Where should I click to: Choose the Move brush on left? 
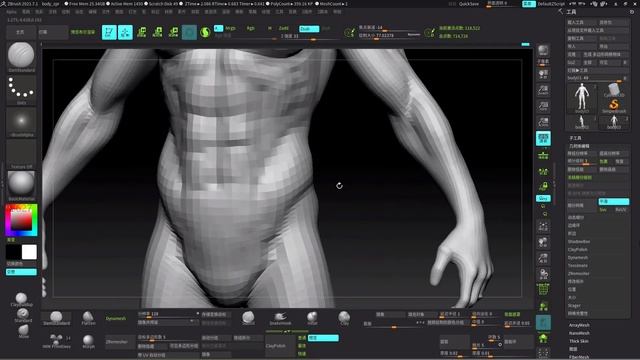(23, 330)
